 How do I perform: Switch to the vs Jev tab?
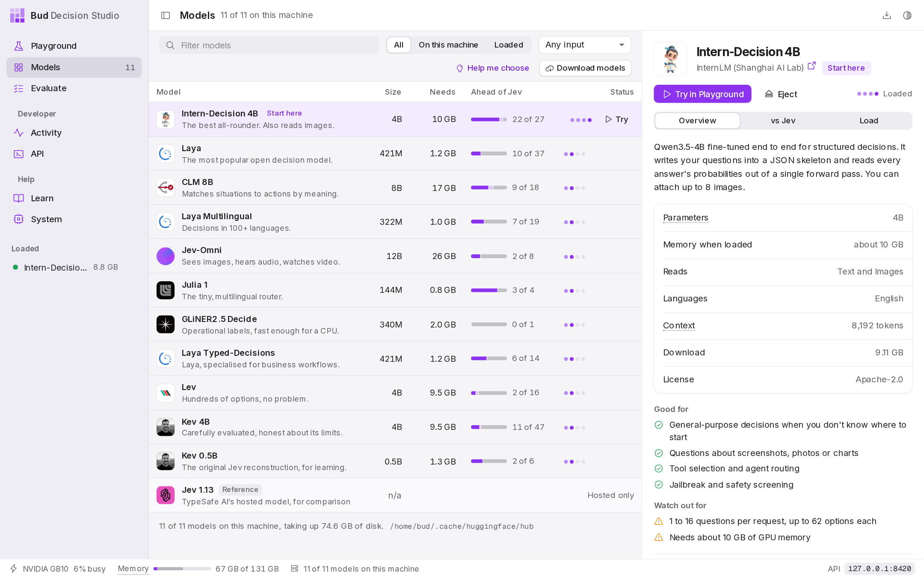[x=783, y=121]
